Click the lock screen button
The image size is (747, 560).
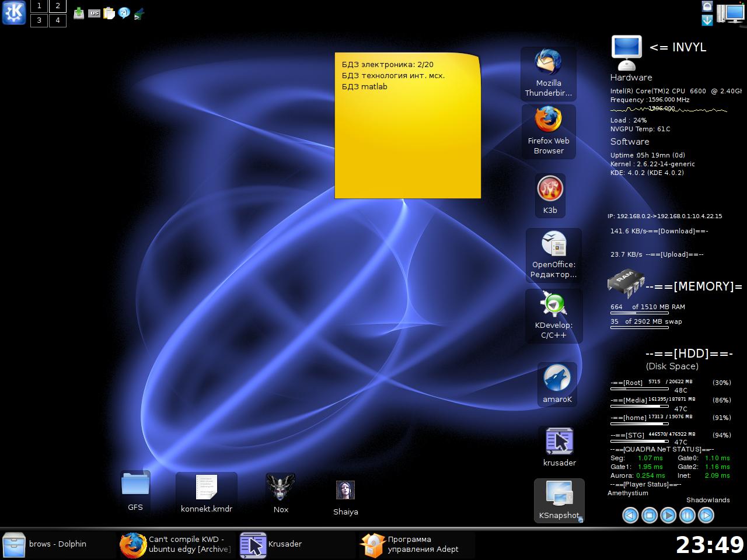[x=707, y=6]
